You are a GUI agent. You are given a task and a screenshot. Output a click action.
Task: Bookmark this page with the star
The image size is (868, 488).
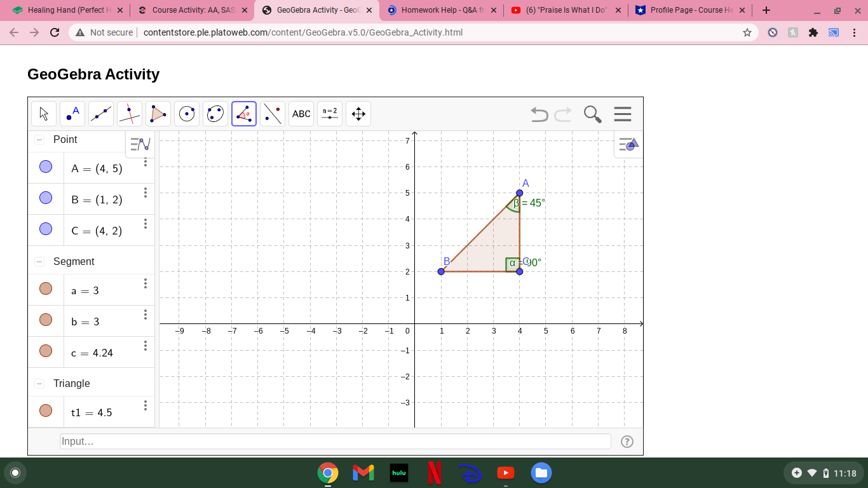tap(747, 32)
